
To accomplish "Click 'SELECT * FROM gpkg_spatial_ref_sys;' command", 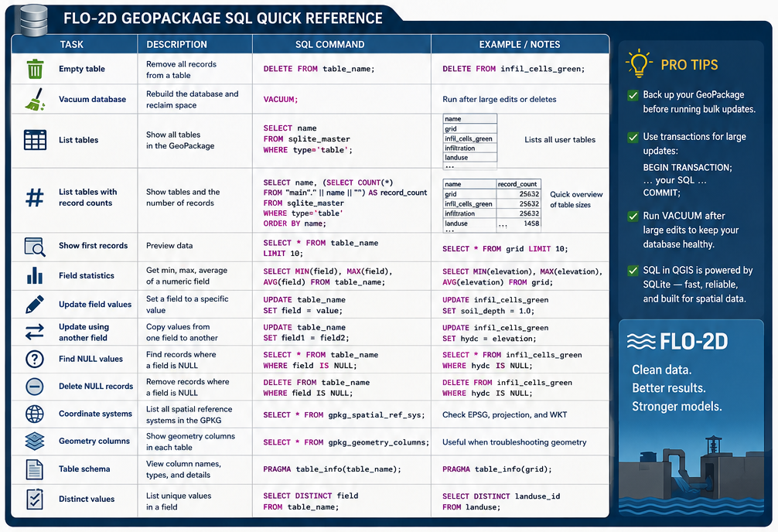I will 344,415.
